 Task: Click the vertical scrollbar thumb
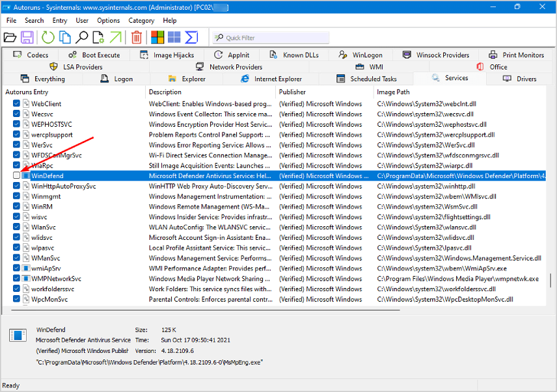click(550, 280)
